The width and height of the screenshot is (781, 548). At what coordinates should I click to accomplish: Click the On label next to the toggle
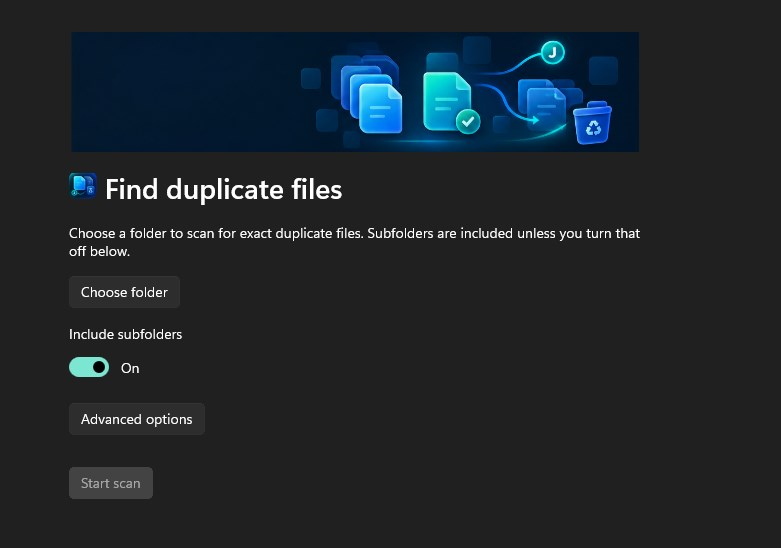(x=130, y=368)
